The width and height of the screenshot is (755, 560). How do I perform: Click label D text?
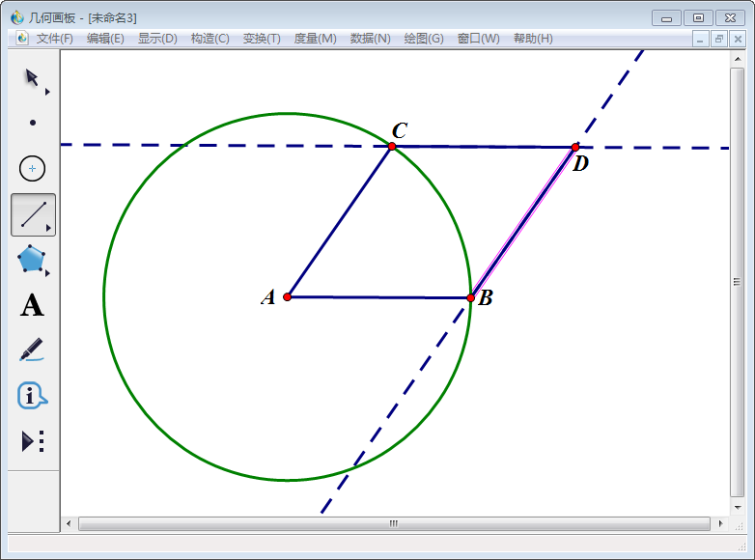point(580,164)
